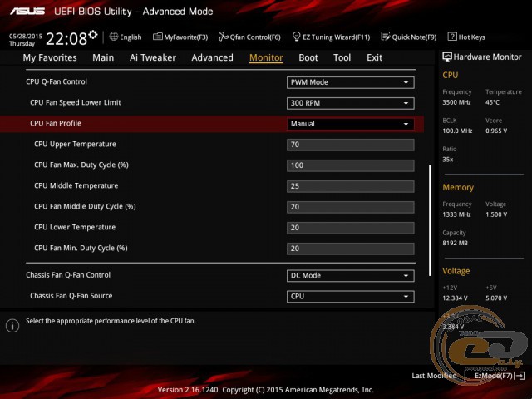Click the Qfan Control fan icon

tap(224, 37)
